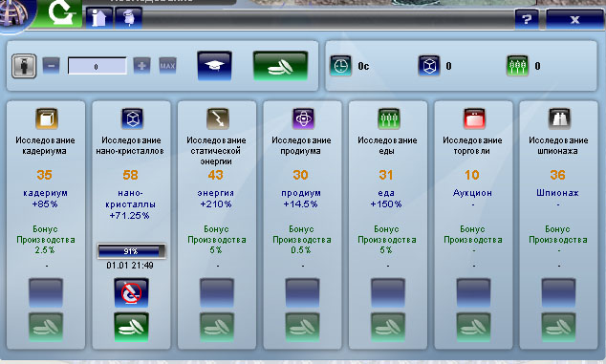Screen dimensions: 606x364
Task: Click kaderium research level 35
Action: [44, 175]
